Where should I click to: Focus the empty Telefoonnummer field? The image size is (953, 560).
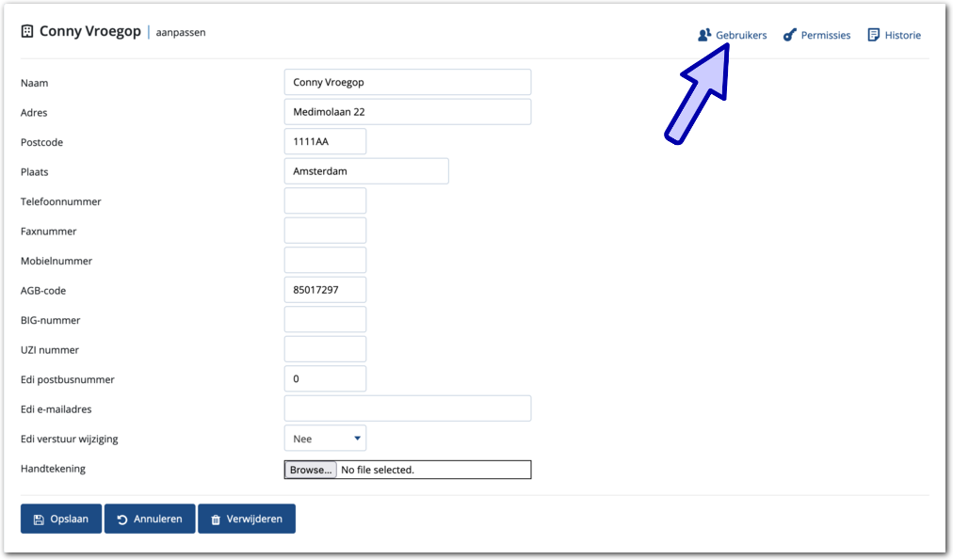click(325, 201)
